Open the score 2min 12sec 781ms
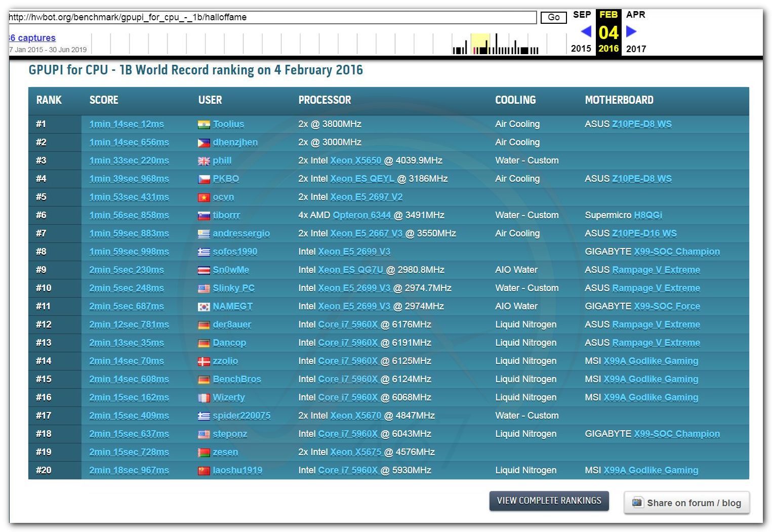This screenshot has width=772, height=532. pos(129,324)
